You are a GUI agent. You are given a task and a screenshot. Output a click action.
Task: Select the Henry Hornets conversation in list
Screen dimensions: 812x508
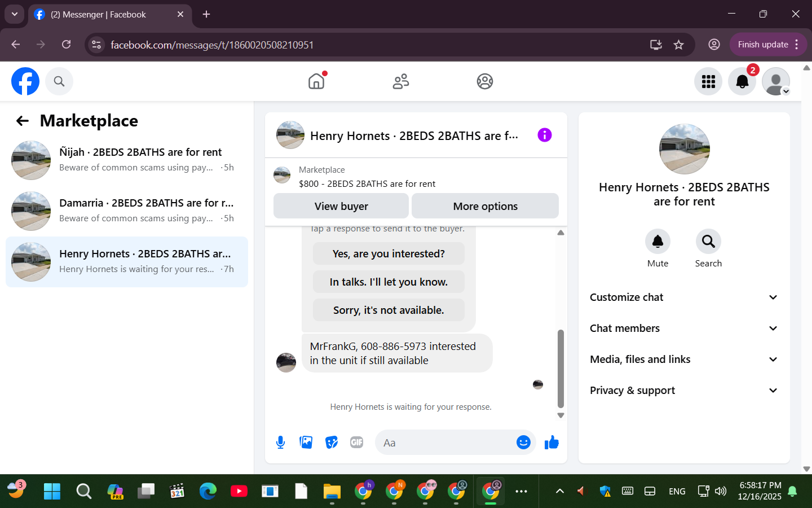(127, 262)
